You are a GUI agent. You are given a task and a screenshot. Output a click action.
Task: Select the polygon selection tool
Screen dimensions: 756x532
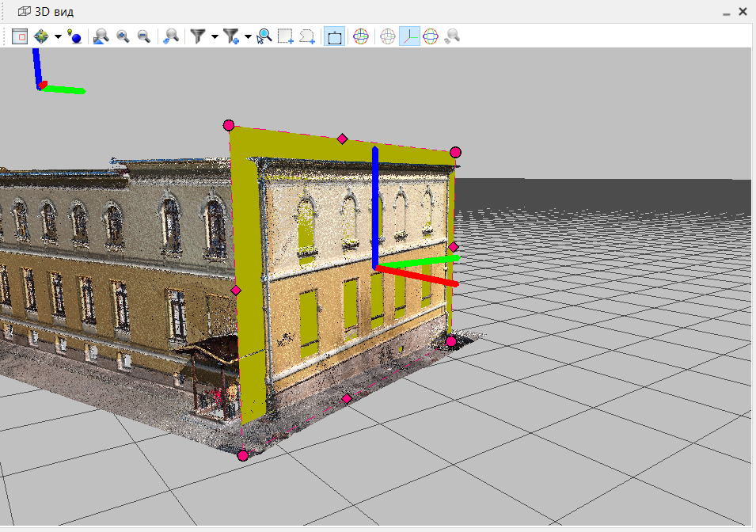308,36
